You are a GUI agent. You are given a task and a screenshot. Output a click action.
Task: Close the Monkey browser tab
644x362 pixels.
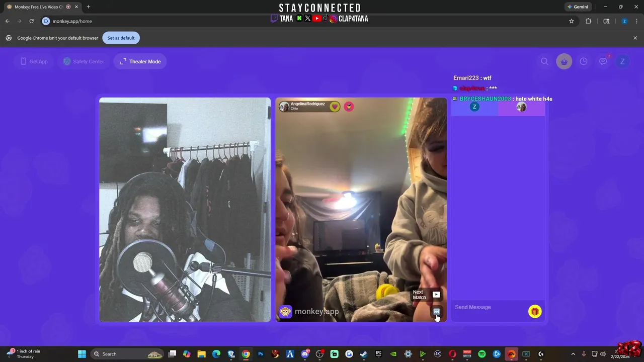click(x=76, y=7)
